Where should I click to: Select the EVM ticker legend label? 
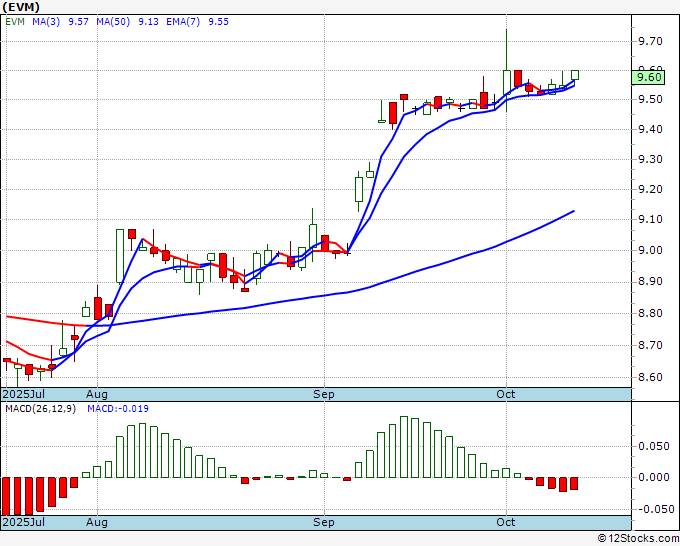[15, 22]
